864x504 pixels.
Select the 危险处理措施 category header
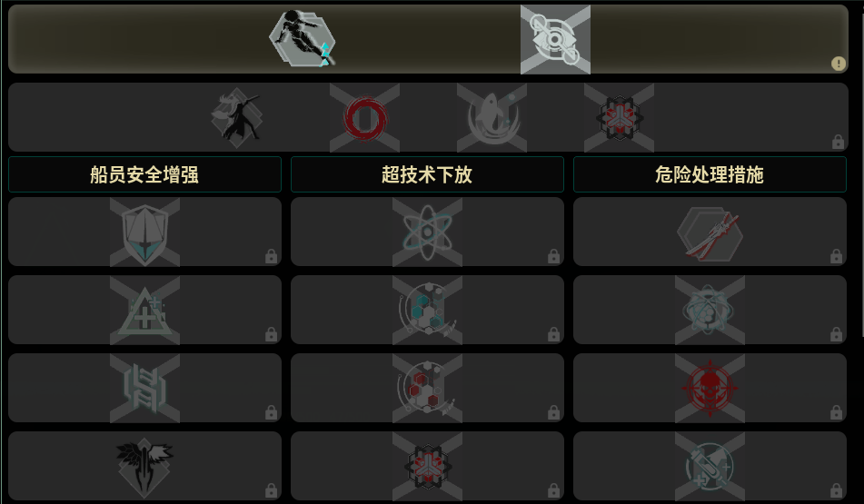[710, 174]
